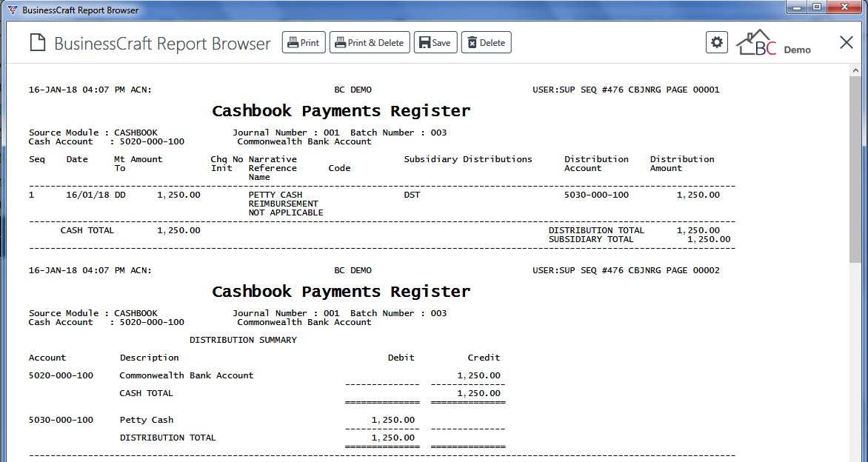The height and width of the screenshot is (462, 868).
Task: Click the Print button
Action: pyautogui.click(x=304, y=43)
